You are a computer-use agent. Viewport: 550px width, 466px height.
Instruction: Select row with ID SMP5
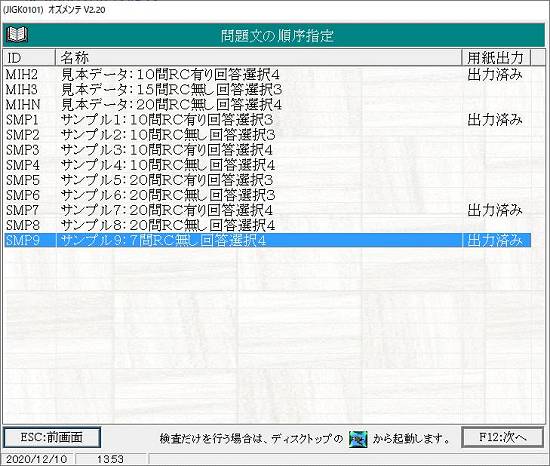click(267, 180)
